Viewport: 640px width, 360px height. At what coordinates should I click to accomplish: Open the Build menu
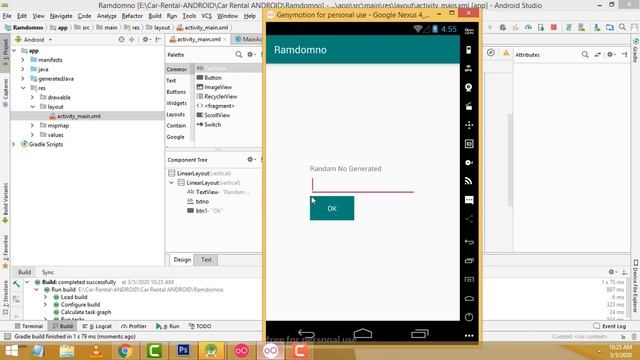(155, 16)
